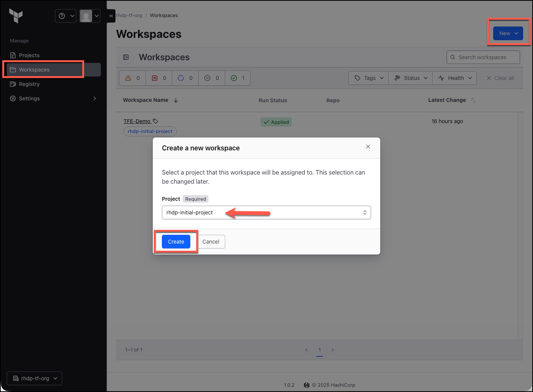The image size is (533, 392).
Task: Filter by errored red X count
Action: click(159, 78)
